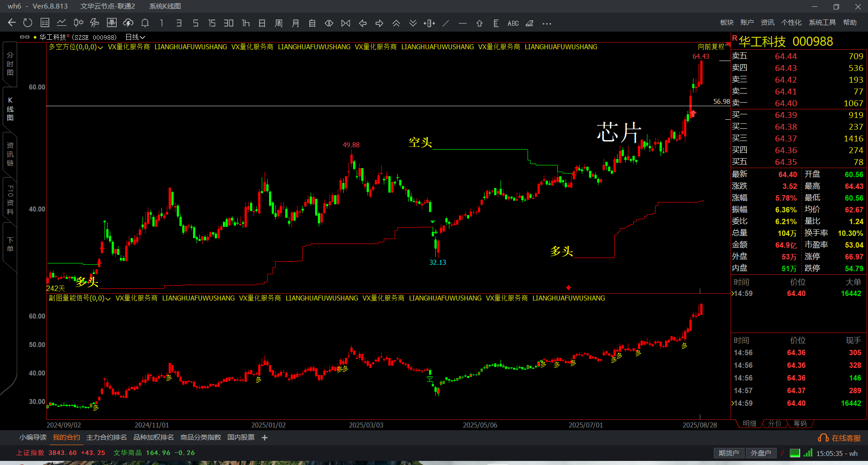Click the hollow right arrow icon
Image resolution: width=868 pixels, height=465 pixels.
tap(379, 23)
